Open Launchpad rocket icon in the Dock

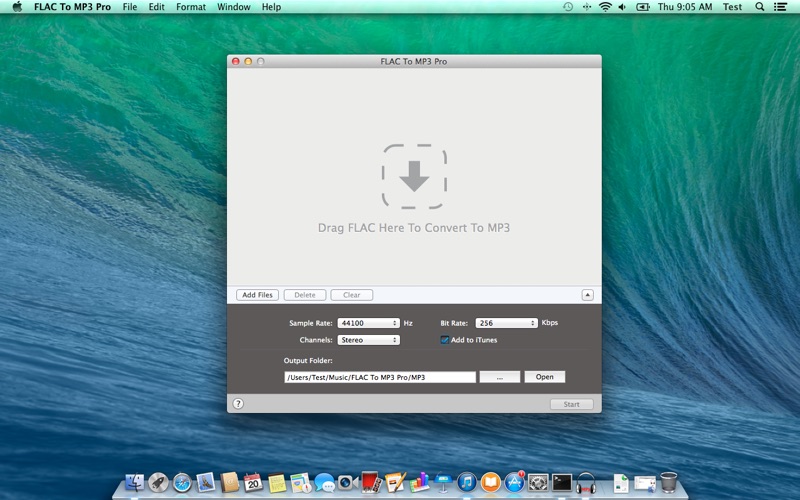click(158, 482)
